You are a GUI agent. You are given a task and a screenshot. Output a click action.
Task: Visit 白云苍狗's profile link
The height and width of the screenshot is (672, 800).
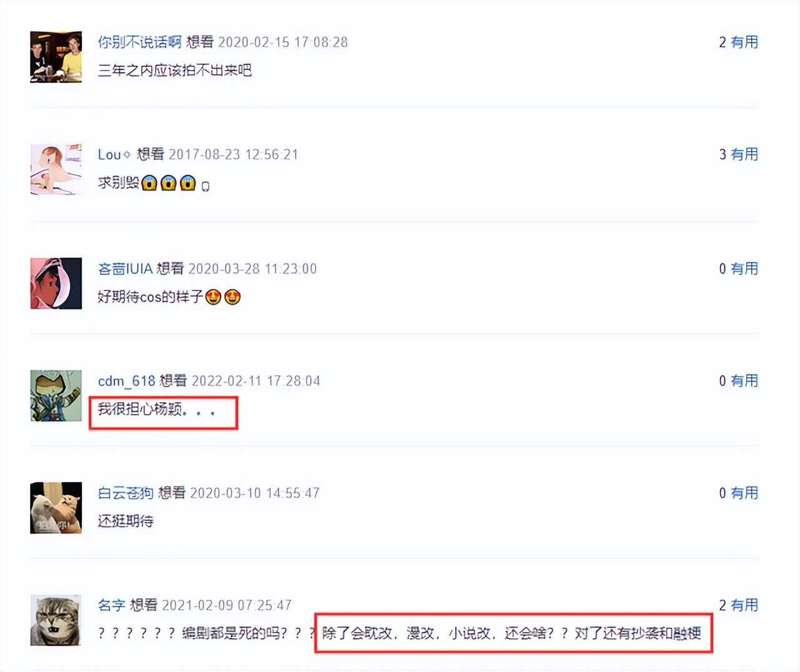coord(126,493)
